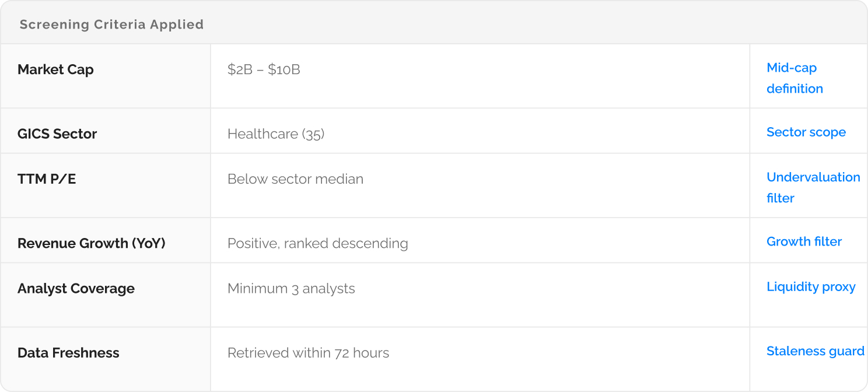
Task: Click the $2B lower bound value
Action: pyautogui.click(x=239, y=70)
